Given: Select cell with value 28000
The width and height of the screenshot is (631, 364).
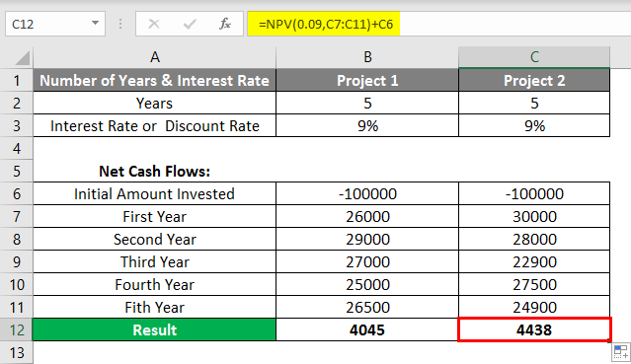Looking at the screenshot, I should [534, 240].
